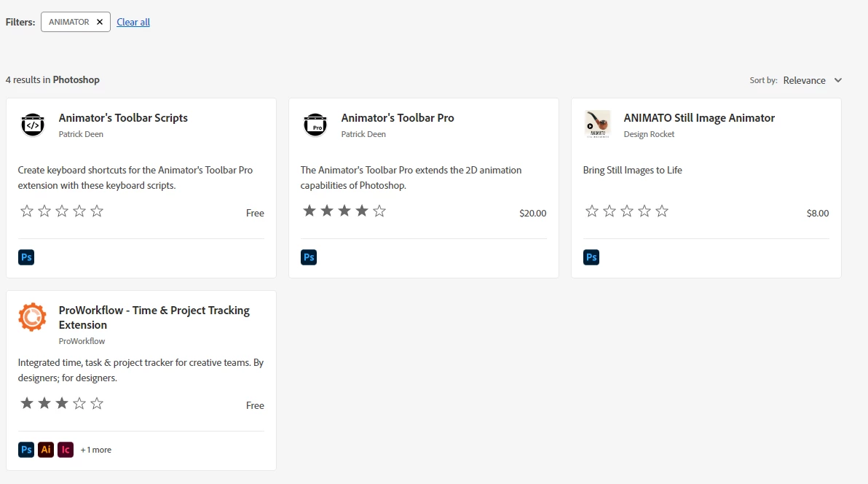
Task: Click the Design Rocket publisher name
Action: click(649, 134)
